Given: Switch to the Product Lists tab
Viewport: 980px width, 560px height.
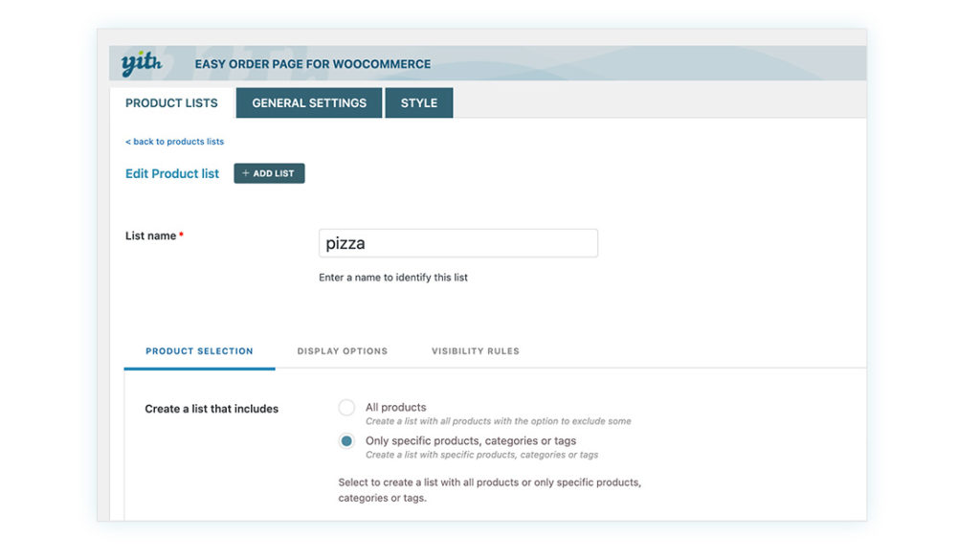Looking at the screenshot, I should (171, 103).
